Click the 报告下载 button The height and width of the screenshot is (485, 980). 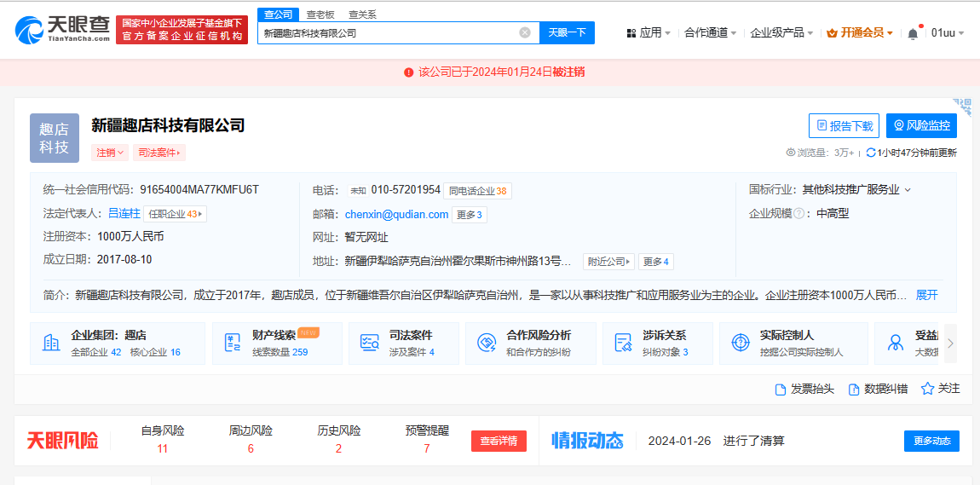[844, 126]
